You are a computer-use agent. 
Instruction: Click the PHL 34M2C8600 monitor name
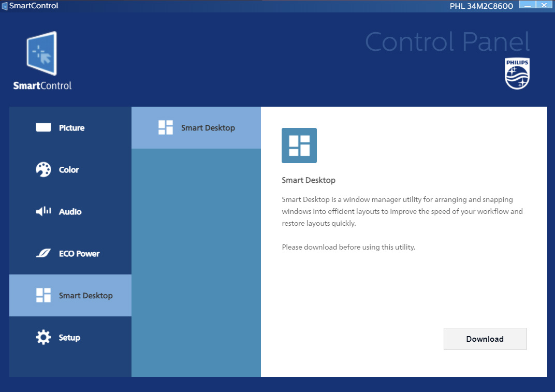(x=481, y=6)
